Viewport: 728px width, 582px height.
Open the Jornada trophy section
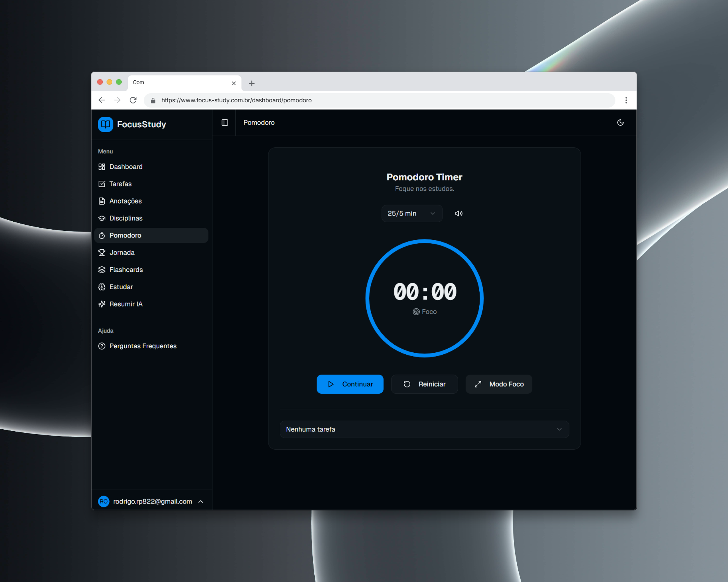(x=122, y=252)
